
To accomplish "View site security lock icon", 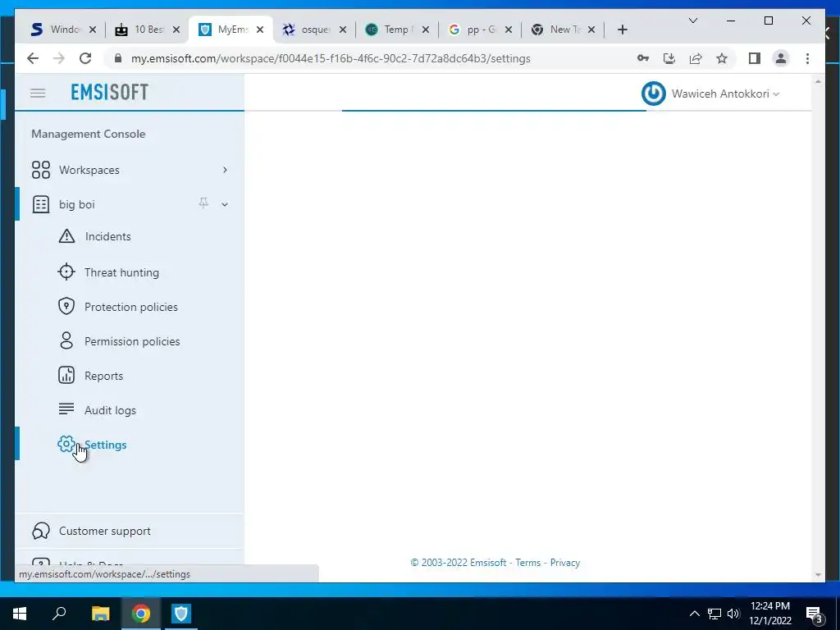I will (118, 58).
